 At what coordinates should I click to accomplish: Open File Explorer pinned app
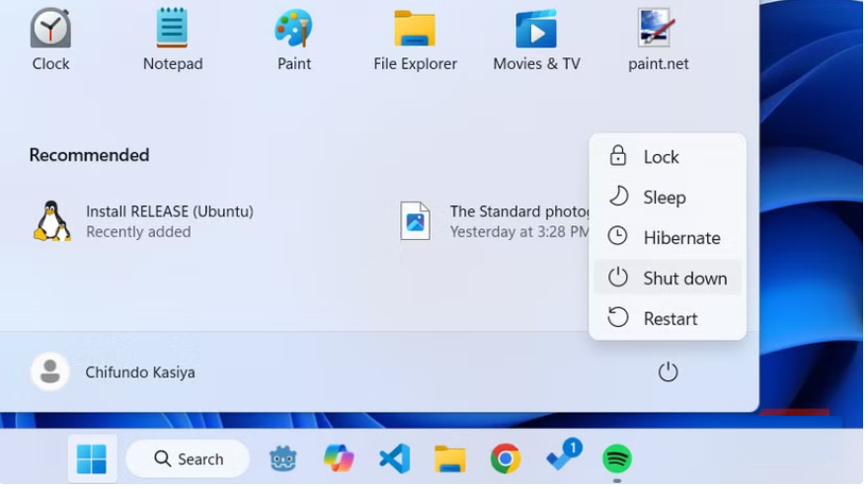tap(415, 40)
